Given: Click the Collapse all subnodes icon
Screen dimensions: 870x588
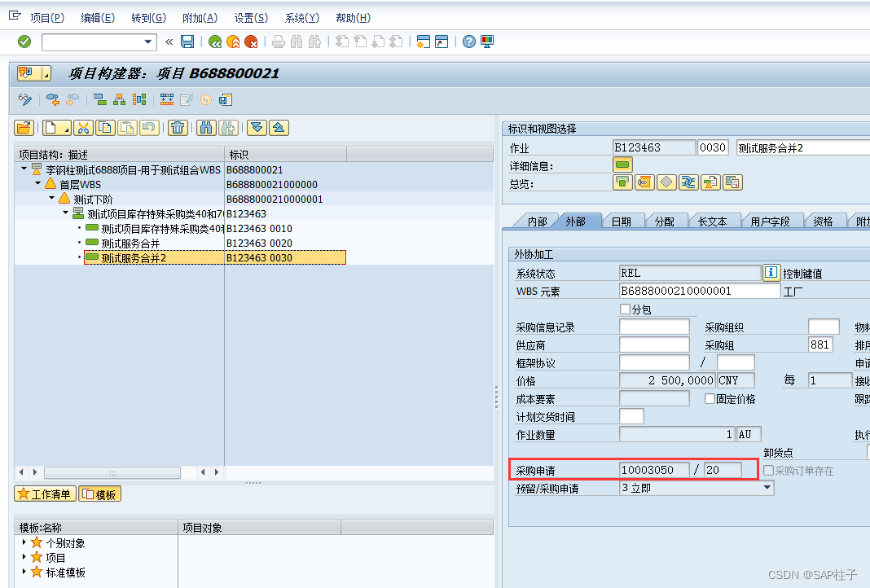Looking at the screenshot, I should 279,128.
